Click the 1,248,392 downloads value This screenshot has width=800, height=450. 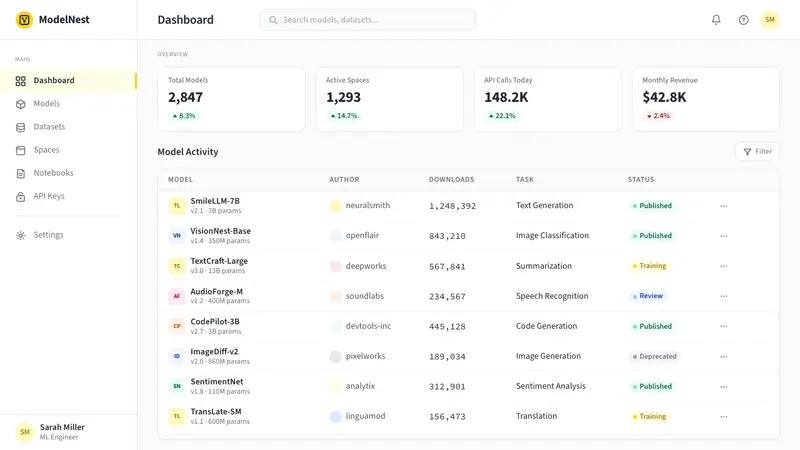pyautogui.click(x=453, y=206)
